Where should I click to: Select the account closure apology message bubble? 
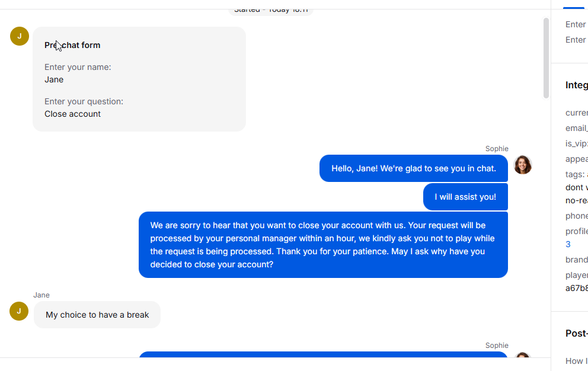[323, 245]
